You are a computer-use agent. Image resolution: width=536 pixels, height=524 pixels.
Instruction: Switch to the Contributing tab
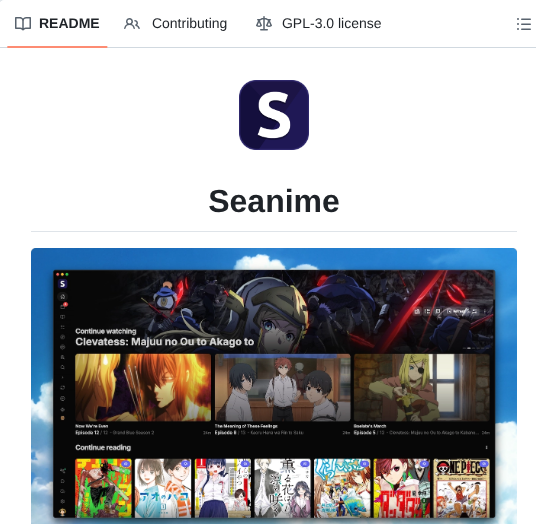(175, 24)
